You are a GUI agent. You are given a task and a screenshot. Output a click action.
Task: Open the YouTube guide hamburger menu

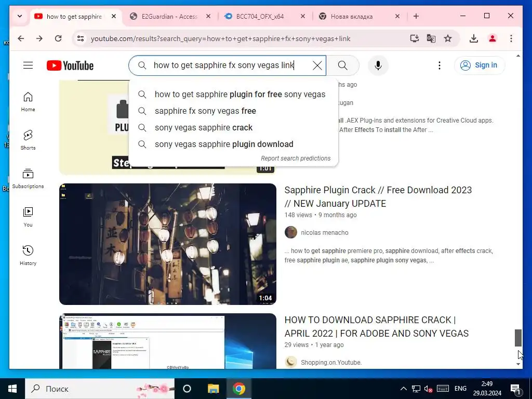coord(28,65)
